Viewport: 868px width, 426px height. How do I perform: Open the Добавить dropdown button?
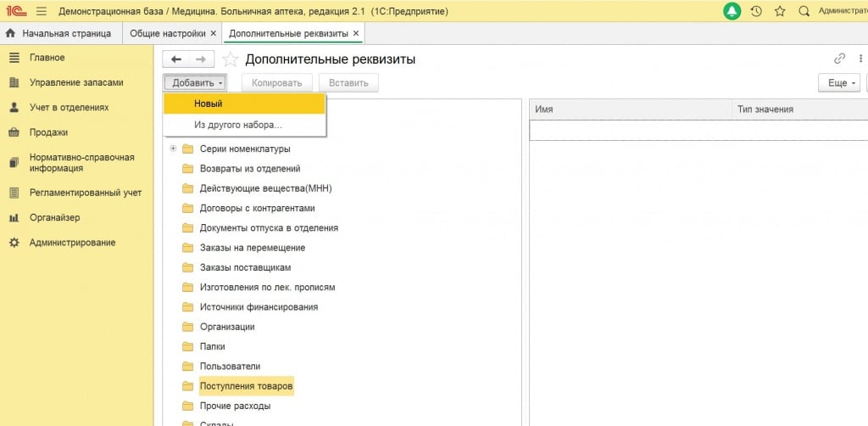[x=197, y=83]
